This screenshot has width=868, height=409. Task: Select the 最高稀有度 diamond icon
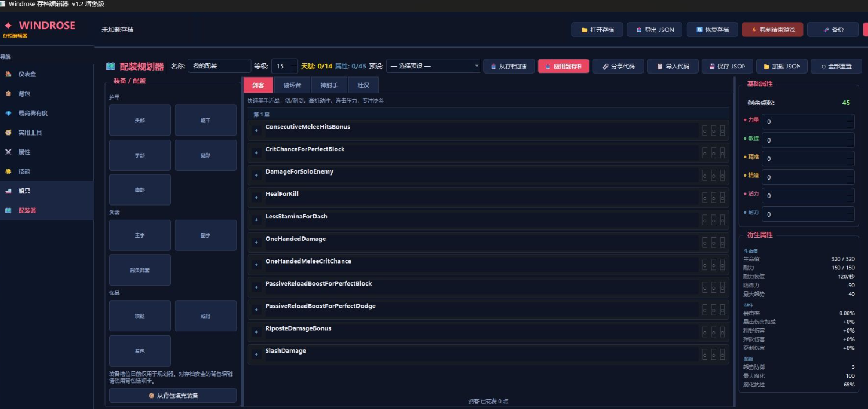pyautogui.click(x=8, y=114)
